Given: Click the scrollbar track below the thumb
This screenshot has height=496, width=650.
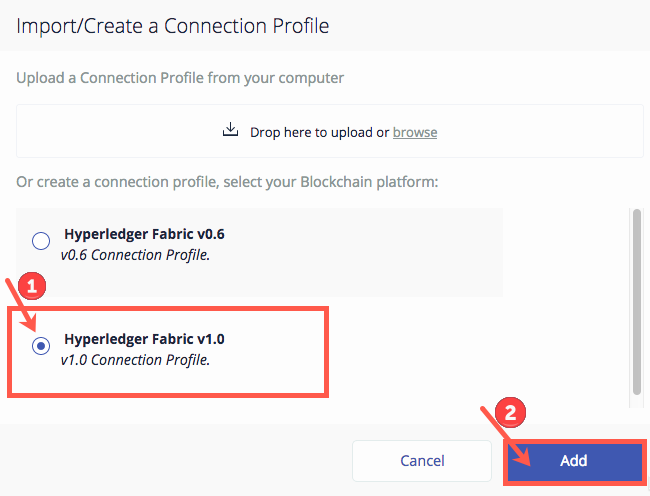Looking at the screenshot, I should coord(637,401).
